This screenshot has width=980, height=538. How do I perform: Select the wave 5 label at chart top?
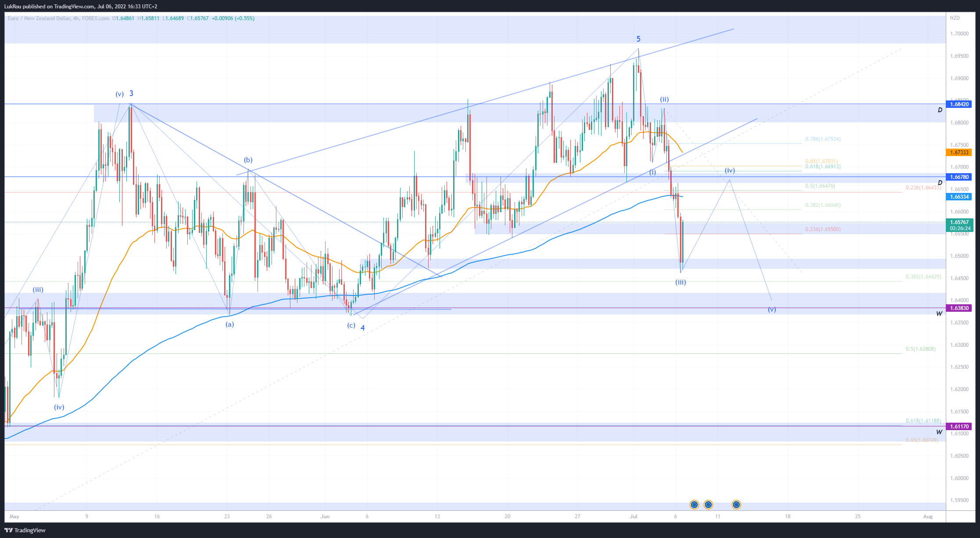pyautogui.click(x=638, y=39)
